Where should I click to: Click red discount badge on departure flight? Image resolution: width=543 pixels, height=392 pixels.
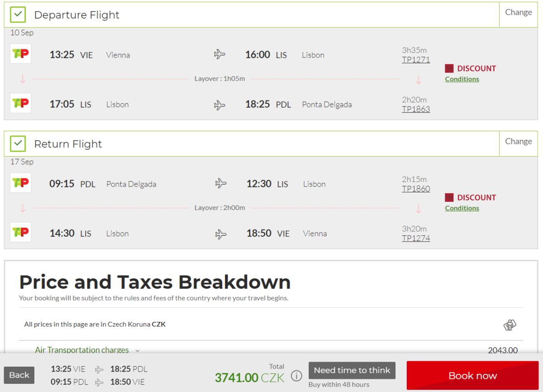pyautogui.click(x=449, y=69)
